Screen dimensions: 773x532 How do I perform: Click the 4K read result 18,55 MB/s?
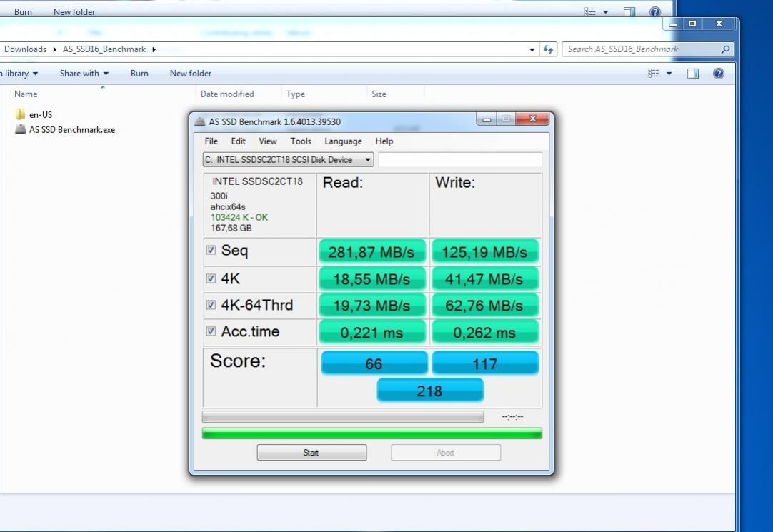pos(372,278)
